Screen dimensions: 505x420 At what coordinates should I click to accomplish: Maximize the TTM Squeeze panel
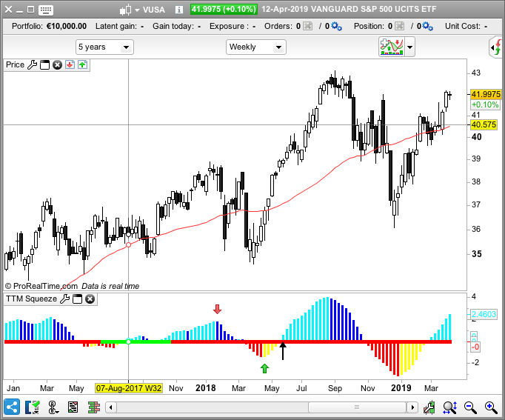[x=77, y=299]
